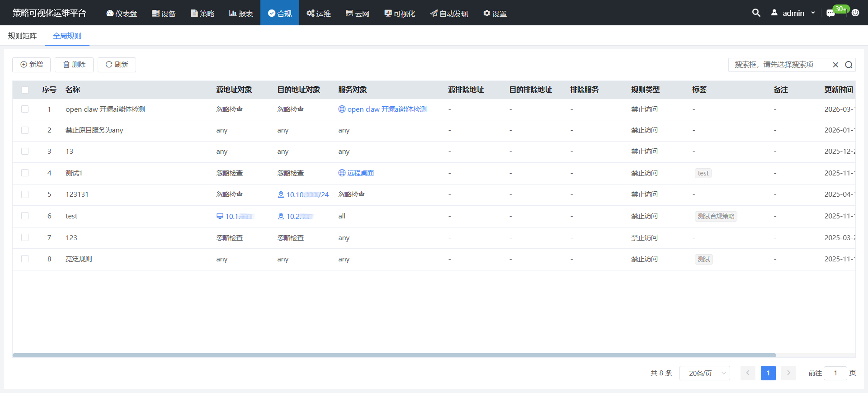
Task: Expand the admin user dropdown
Action: pos(794,13)
